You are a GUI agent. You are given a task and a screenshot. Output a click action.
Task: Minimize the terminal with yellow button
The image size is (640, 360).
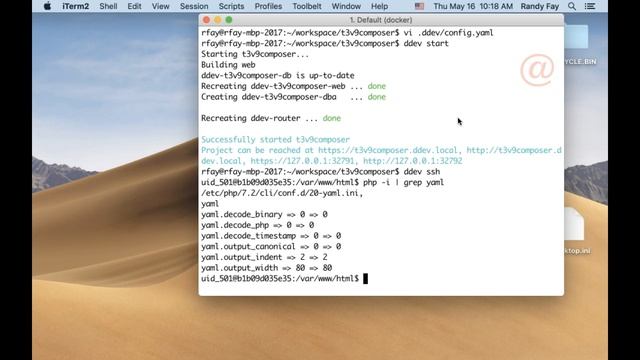[218, 20]
